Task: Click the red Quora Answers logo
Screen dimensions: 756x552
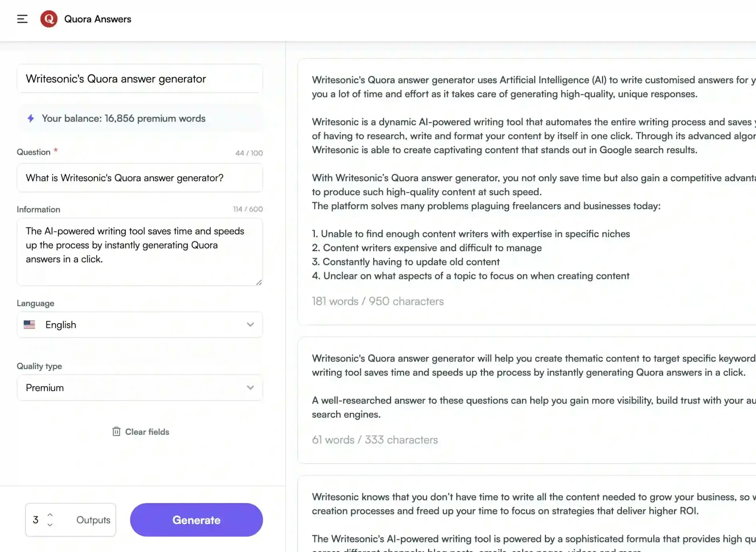Action: pyautogui.click(x=49, y=19)
